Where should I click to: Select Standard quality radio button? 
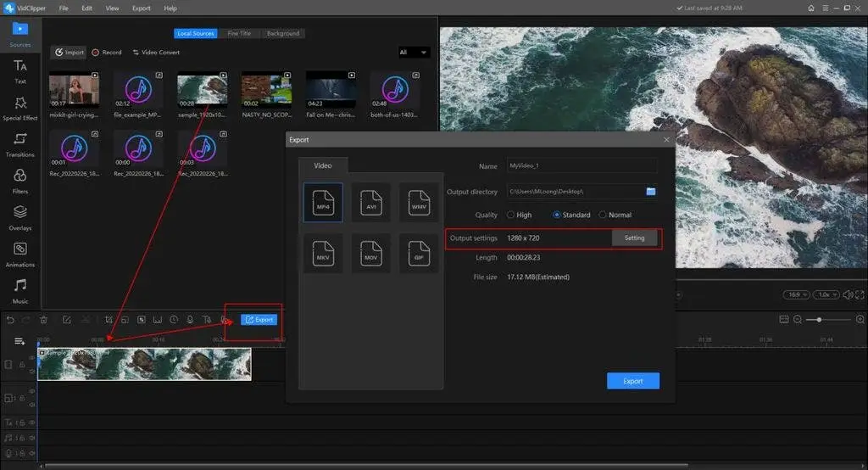tap(557, 215)
